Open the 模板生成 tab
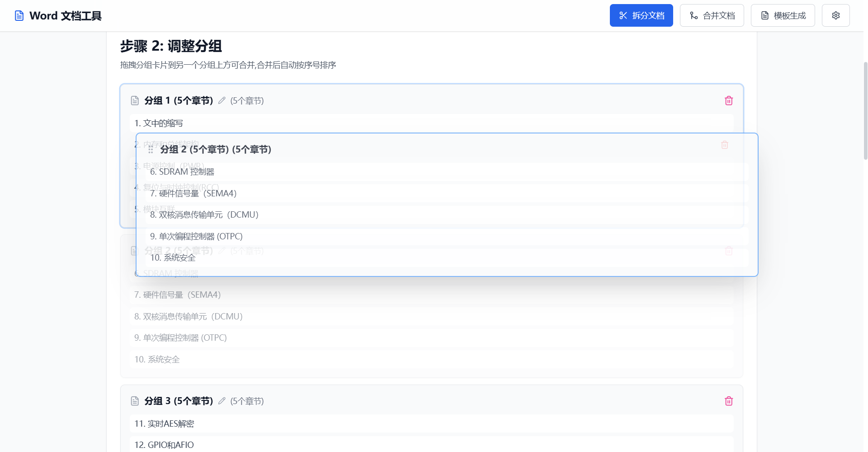 click(783, 15)
